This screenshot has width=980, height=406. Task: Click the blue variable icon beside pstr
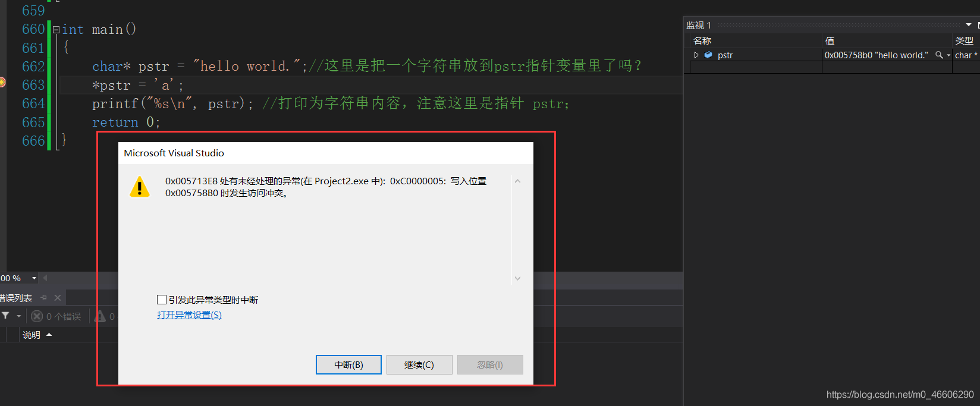coord(708,55)
